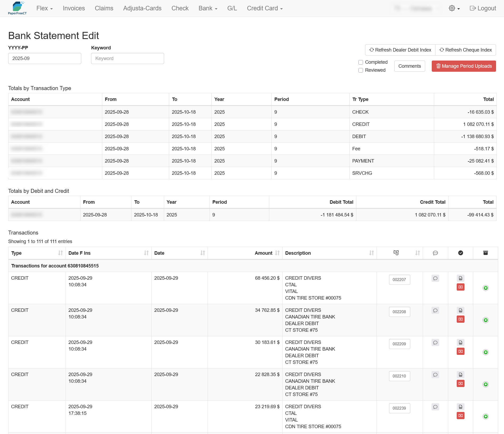Viewport: 504px width, 434px height.
Task: Click the 002207 reference number field
Action: (399, 280)
